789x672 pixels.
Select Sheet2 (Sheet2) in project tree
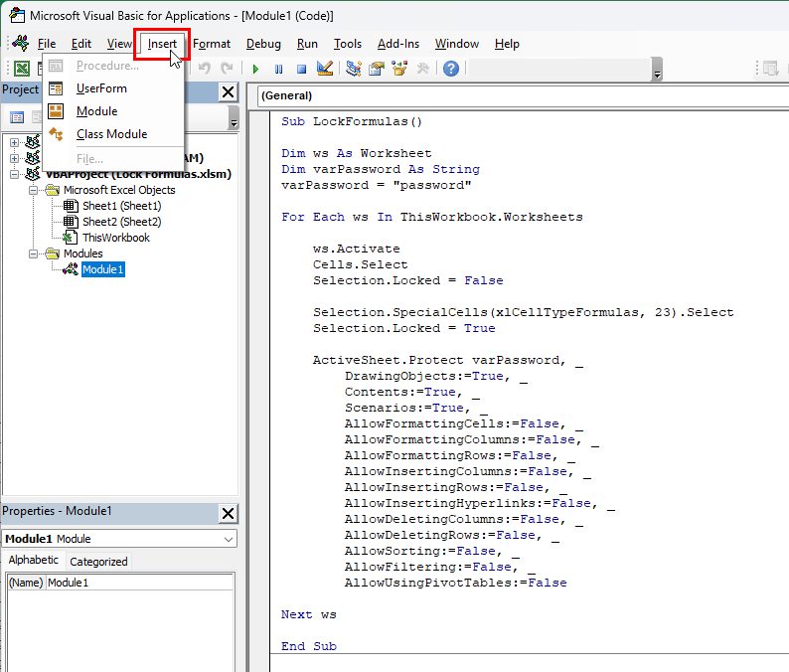click(122, 222)
